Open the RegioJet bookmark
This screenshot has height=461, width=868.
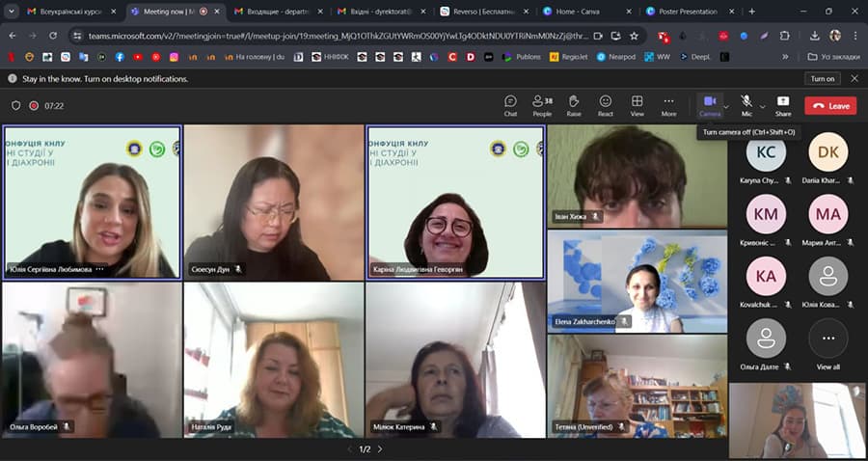click(x=568, y=57)
